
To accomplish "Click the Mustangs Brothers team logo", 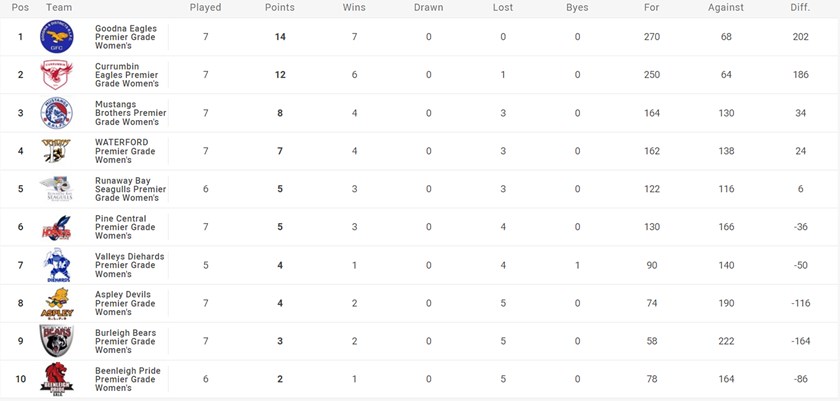I will tap(56, 113).
